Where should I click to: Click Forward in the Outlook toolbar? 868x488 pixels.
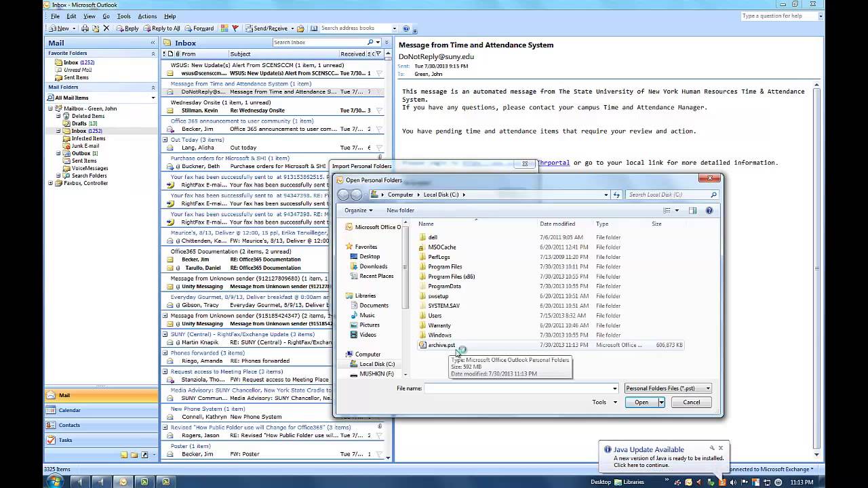[x=199, y=28]
